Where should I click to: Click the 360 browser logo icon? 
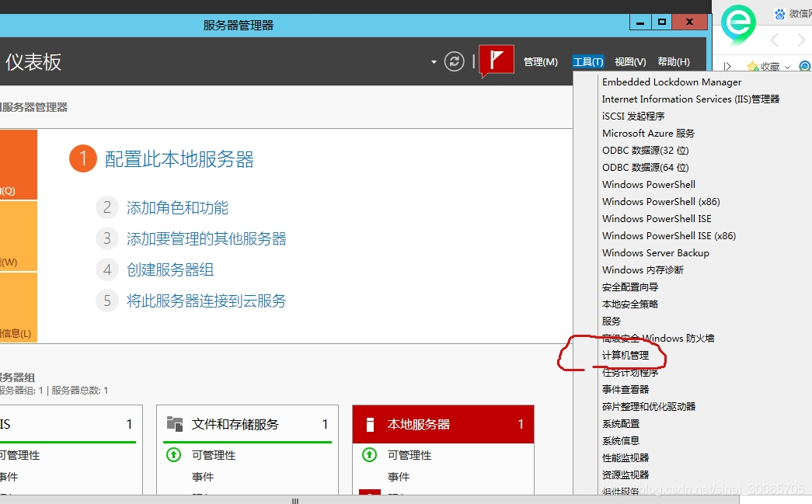click(x=738, y=24)
